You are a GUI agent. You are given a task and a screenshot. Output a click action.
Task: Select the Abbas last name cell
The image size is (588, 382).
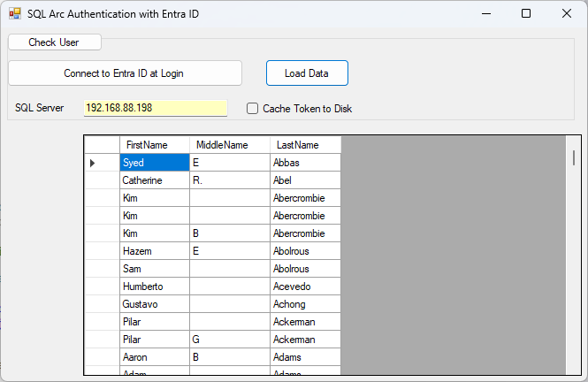coord(305,163)
